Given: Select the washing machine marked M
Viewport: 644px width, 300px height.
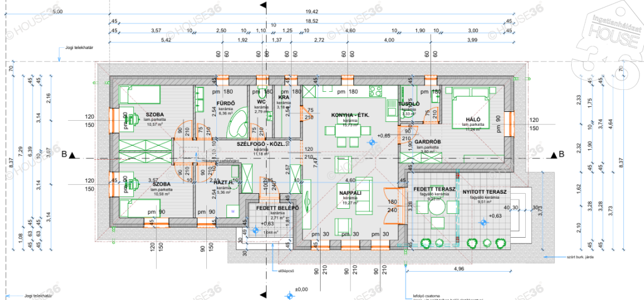Looking at the screenshot, I should 233,211.
